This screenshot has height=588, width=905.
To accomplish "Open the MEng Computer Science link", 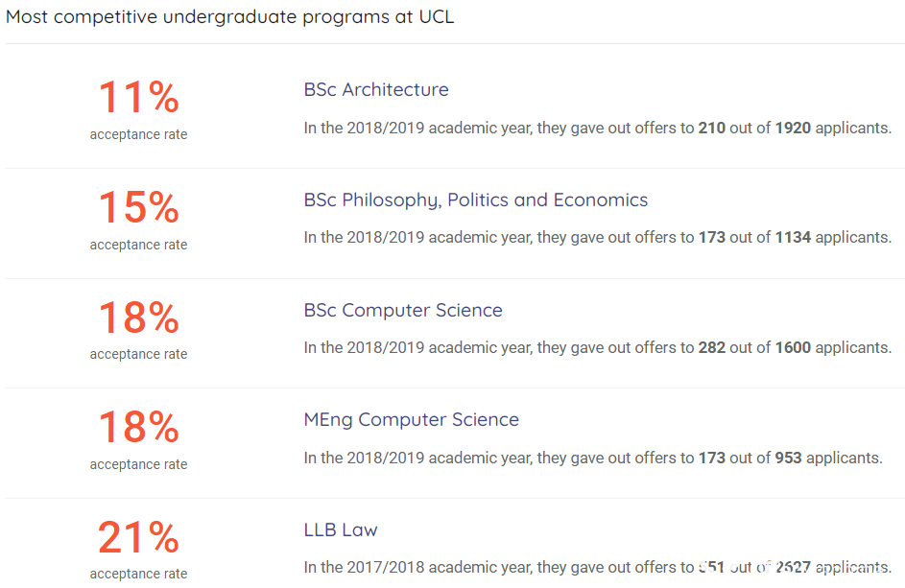I will pyautogui.click(x=411, y=420).
